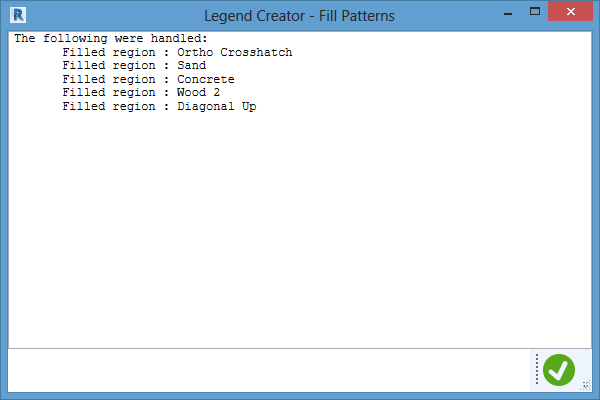Close the Legend Creator window
The height and width of the screenshot is (400, 600).
[x=570, y=11]
